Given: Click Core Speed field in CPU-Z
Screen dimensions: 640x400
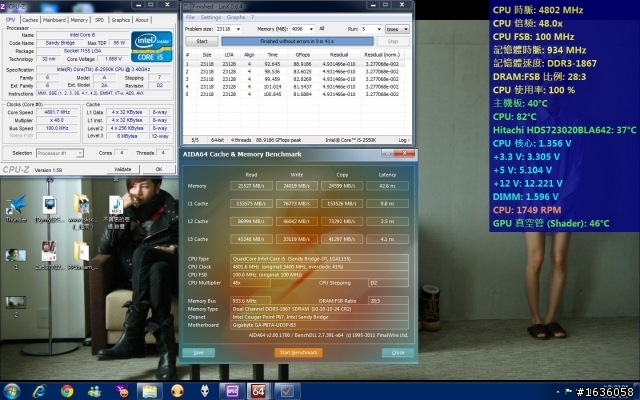Looking at the screenshot, I should (x=57, y=112).
